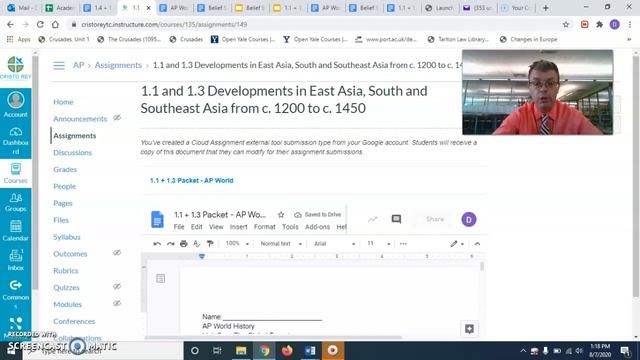Open Commons in Canvas sidebar
The image size is (640, 360).
click(16, 294)
